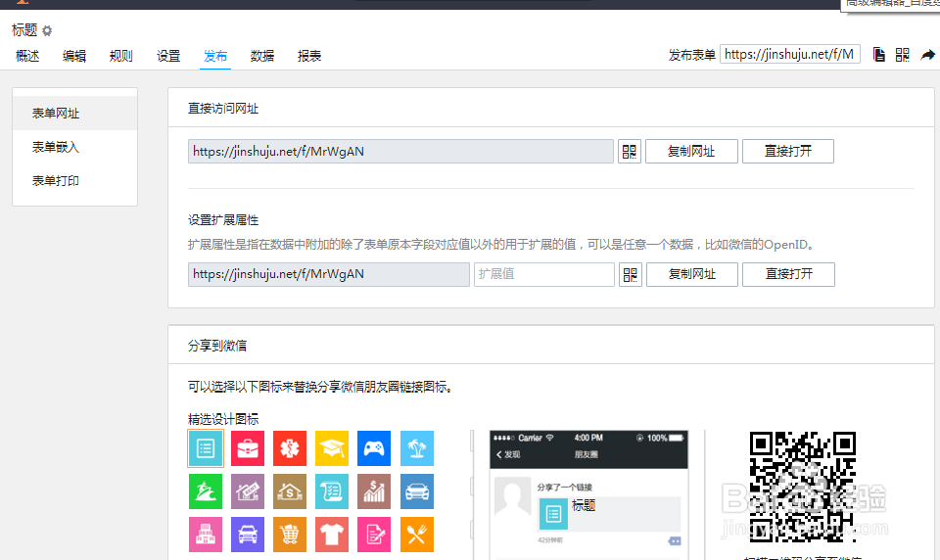Pick the yellow graduation cap icon
The width and height of the screenshot is (940, 560).
tap(332, 448)
